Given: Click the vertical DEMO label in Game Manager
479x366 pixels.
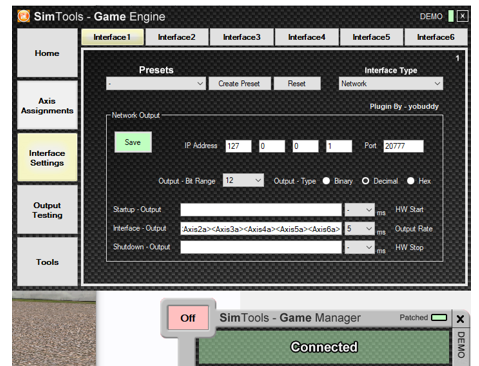Looking at the screenshot, I should coord(461,345).
